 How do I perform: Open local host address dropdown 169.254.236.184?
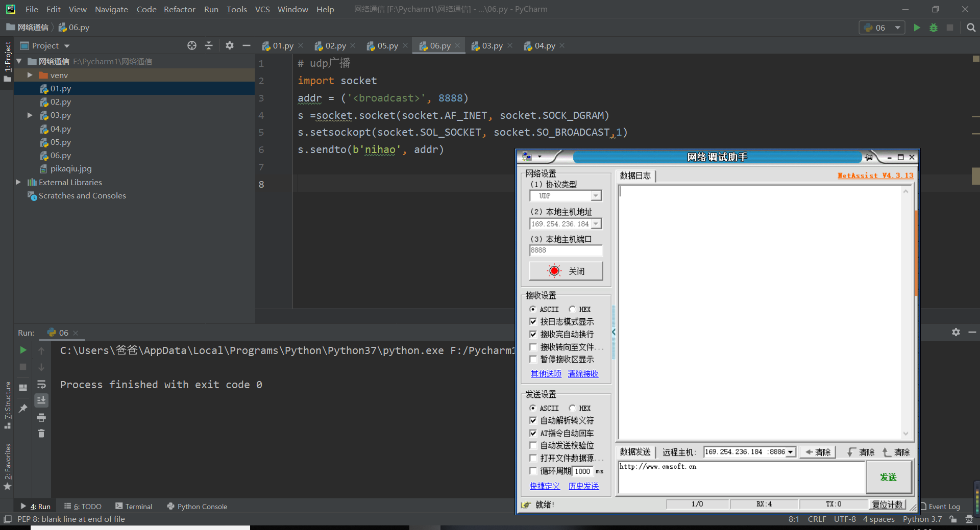click(x=596, y=224)
